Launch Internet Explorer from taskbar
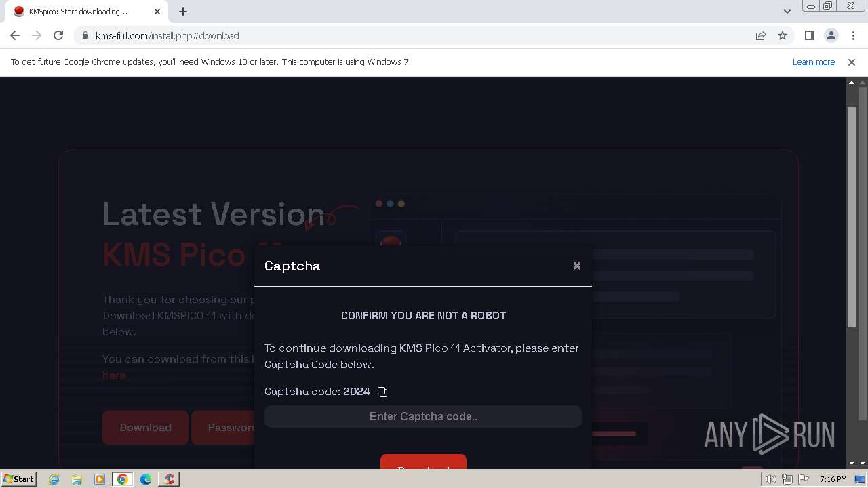Screen dimensions: 868x488 point(54,479)
